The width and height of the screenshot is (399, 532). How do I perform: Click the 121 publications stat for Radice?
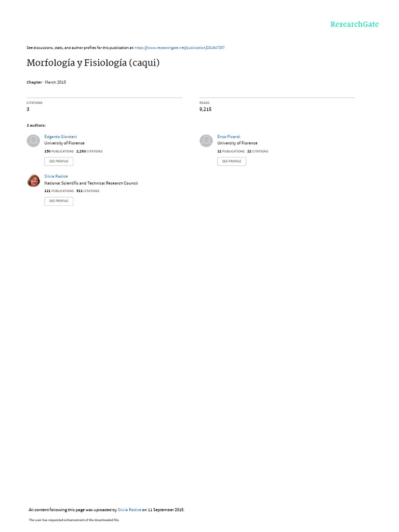point(59,191)
